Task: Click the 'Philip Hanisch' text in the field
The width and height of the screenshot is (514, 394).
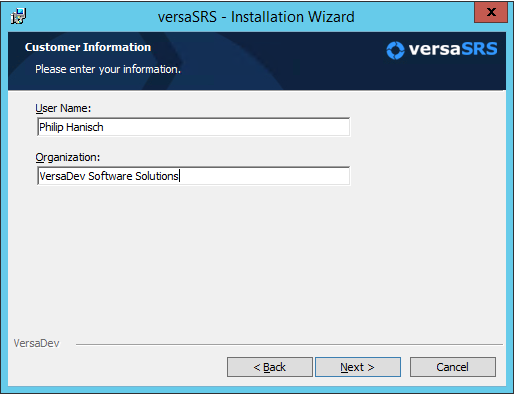Action: coord(71,127)
